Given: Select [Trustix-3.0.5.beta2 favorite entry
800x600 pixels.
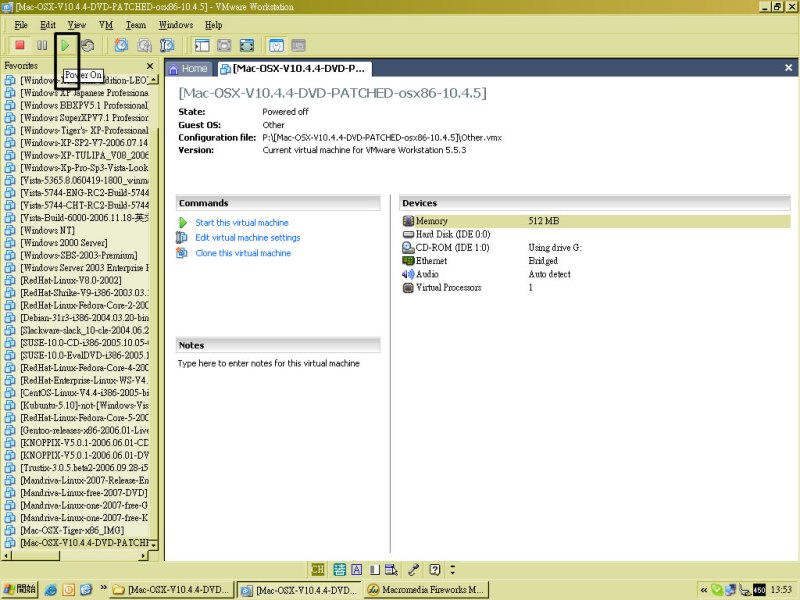Looking at the screenshot, I should tap(84, 467).
